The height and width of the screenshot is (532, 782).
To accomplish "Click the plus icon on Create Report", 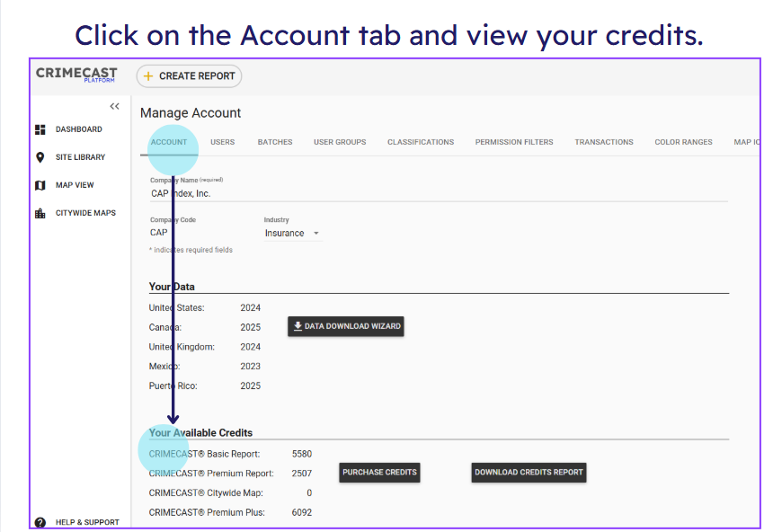I will 148,76.
